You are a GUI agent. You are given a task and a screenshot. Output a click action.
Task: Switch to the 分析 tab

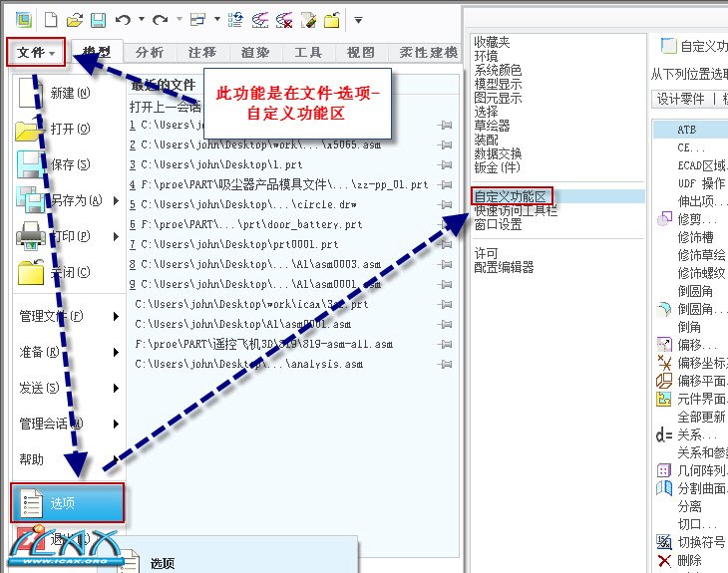150,53
